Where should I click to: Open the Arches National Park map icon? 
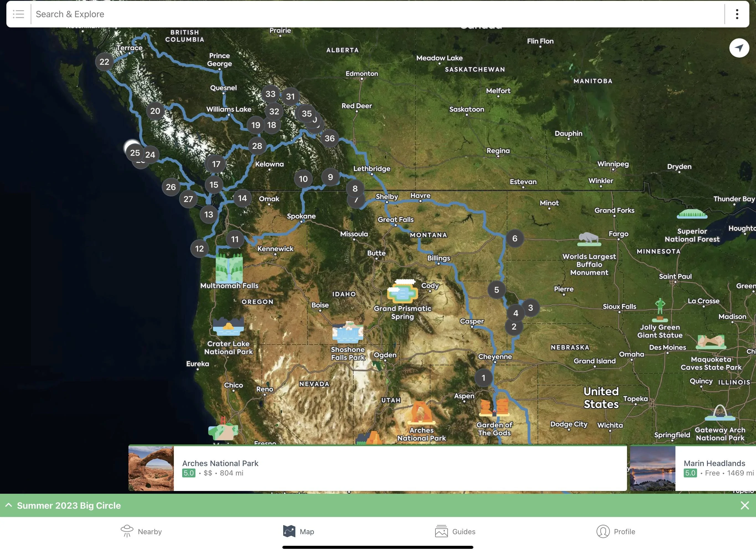421,413
